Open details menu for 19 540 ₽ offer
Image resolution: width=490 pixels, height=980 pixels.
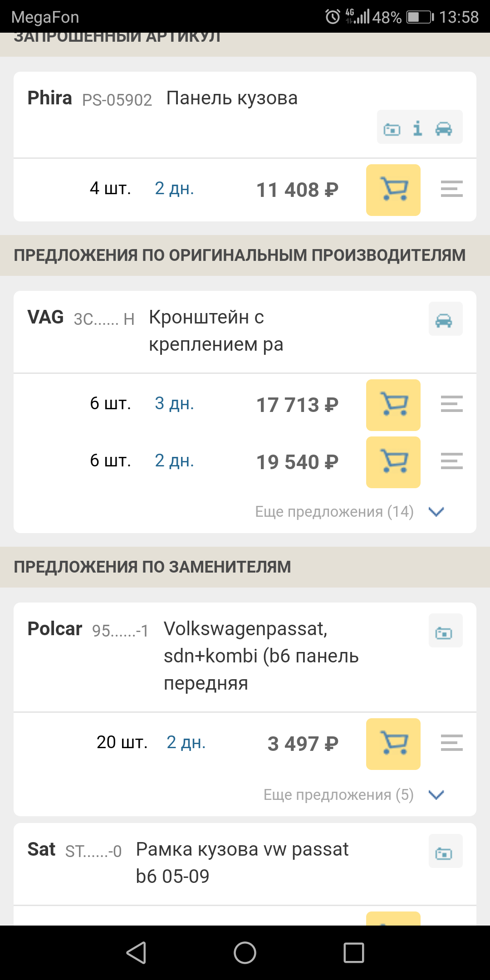click(451, 461)
